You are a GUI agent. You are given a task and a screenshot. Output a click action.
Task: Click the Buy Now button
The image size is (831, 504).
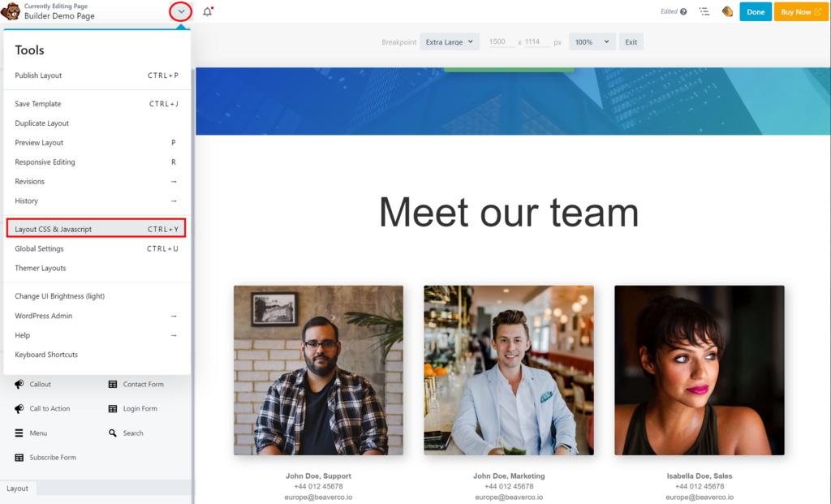[801, 11]
